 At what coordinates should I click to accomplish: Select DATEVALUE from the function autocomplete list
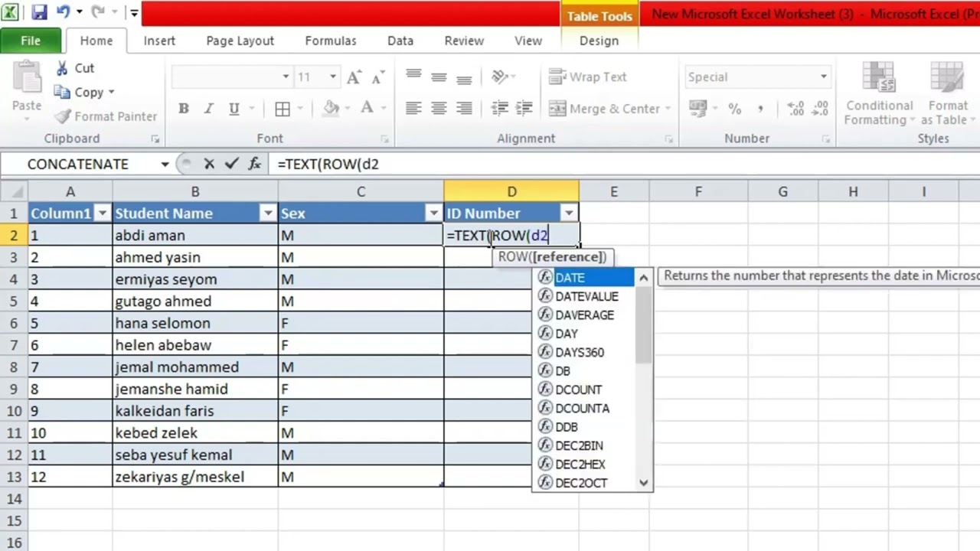(586, 296)
